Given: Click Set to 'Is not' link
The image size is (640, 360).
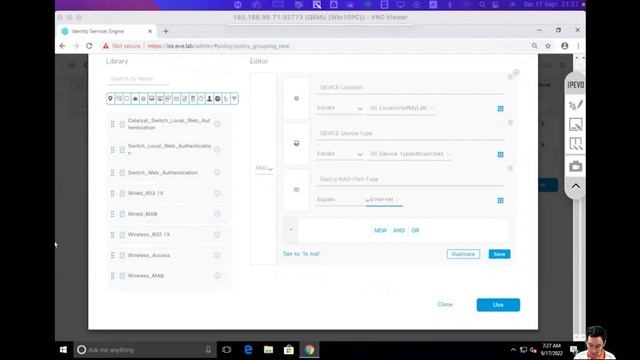Looking at the screenshot, I should click(x=302, y=254).
